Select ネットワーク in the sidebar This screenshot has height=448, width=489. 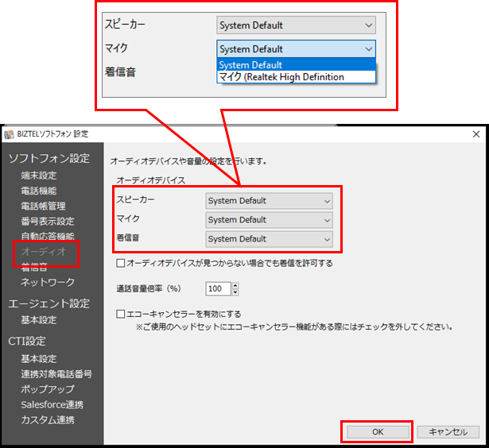[48, 282]
